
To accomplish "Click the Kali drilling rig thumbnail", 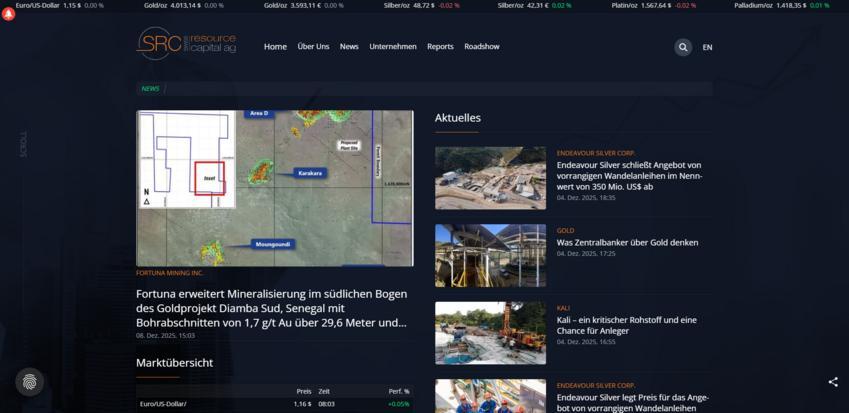I will point(490,333).
